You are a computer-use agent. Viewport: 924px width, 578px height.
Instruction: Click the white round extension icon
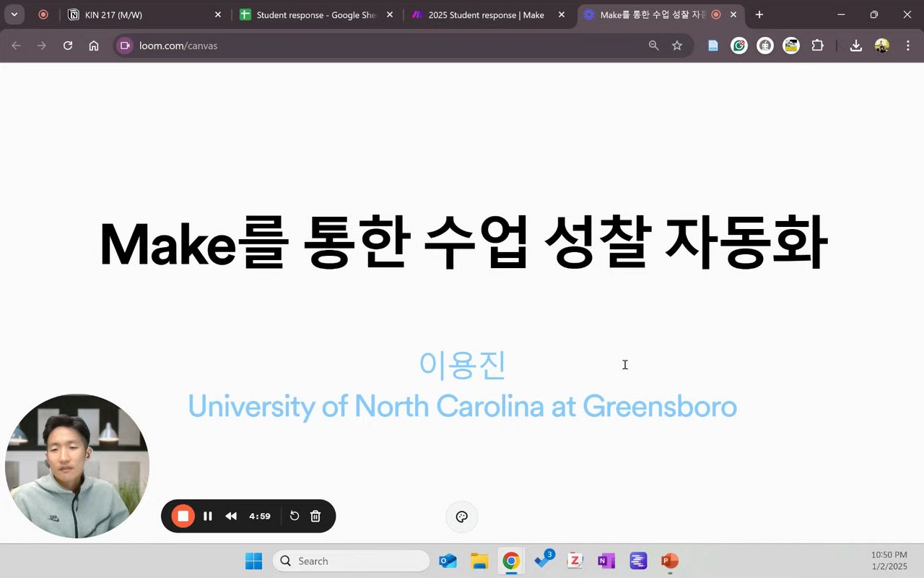pyautogui.click(x=765, y=46)
